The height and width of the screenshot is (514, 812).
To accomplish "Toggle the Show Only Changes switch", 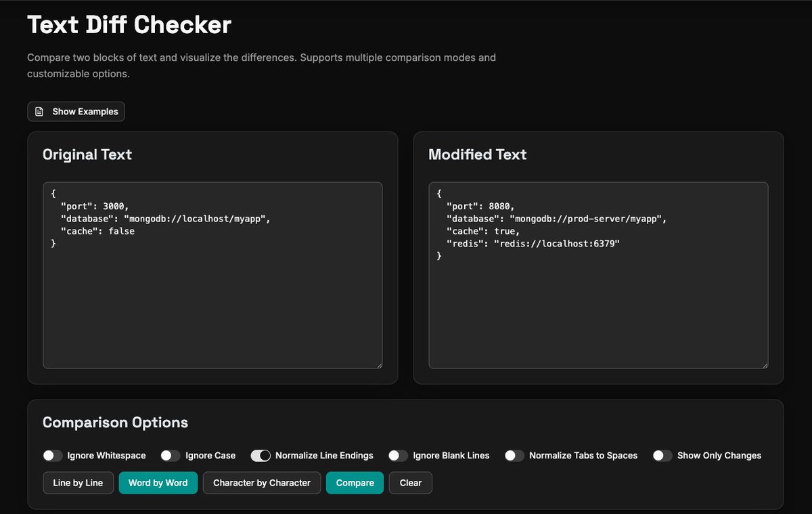I will [662, 456].
